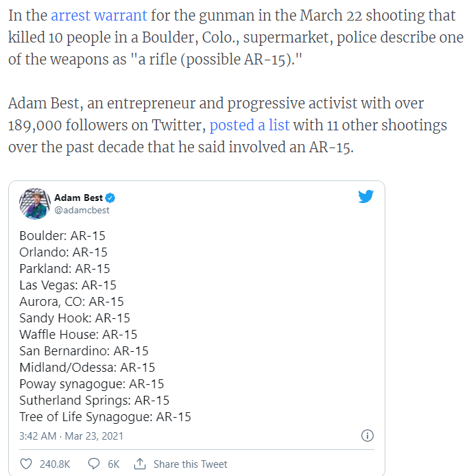
Task: Click the 'Tree of Life Synagogue' tweet line
Action: tap(105, 417)
